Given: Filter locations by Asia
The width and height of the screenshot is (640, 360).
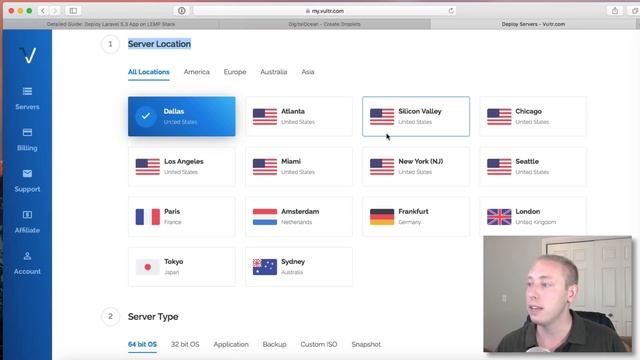Looking at the screenshot, I should tap(308, 72).
